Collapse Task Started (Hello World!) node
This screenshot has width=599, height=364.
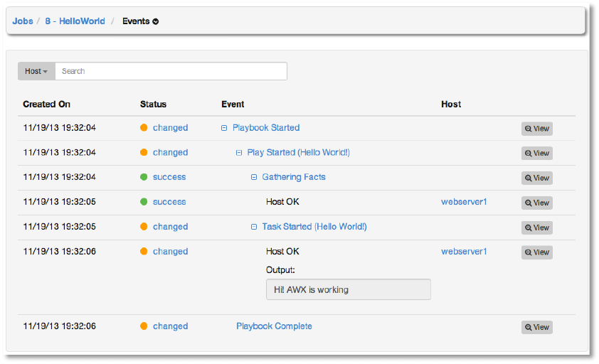[x=254, y=227]
